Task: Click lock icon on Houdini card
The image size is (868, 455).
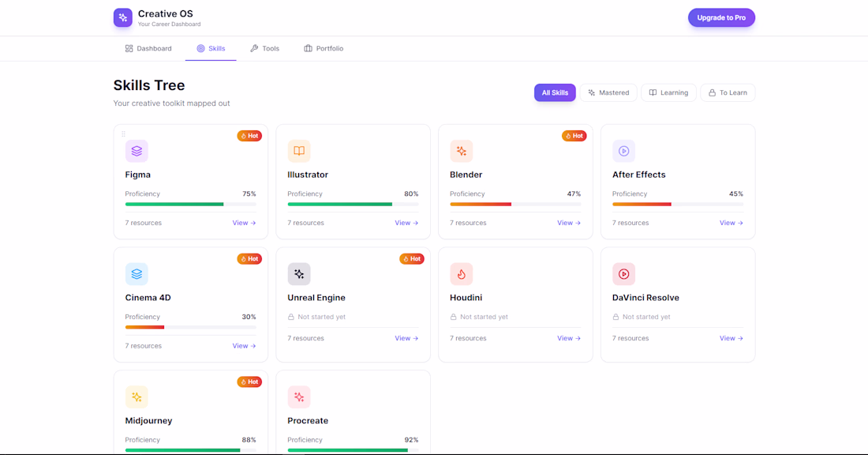Action: coord(453,317)
